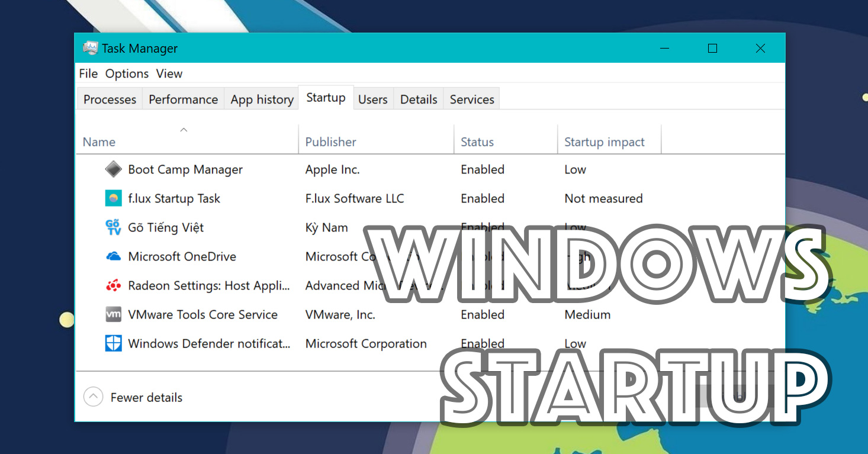The image size is (868, 454).
Task: Click the Task Manager title bar icon
Action: click(x=91, y=48)
